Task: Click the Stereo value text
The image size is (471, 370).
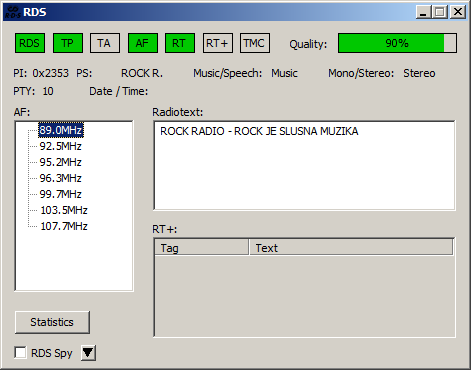Action: [419, 73]
